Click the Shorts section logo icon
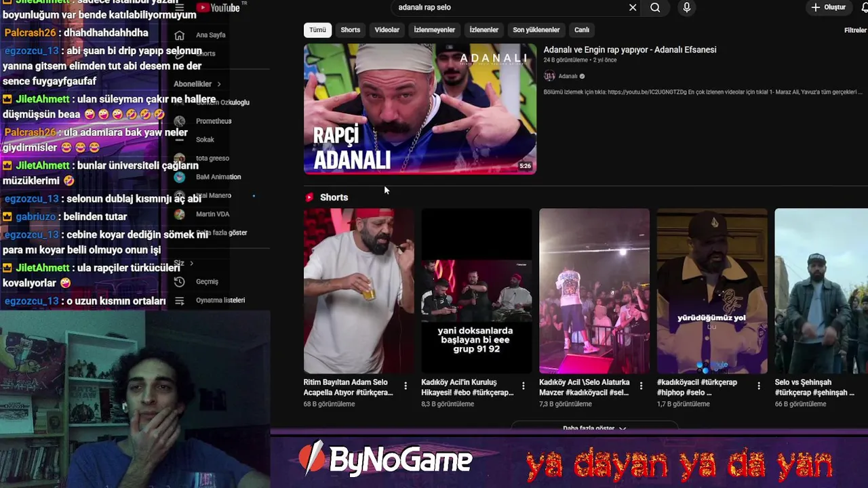868x488 pixels. pyautogui.click(x=309, y=197)
